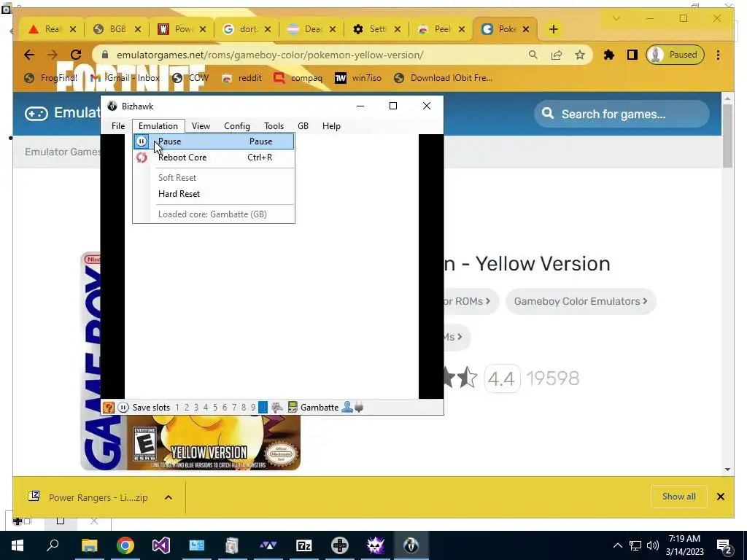This screenshot has width=747, height=560.
Task: Expand options for Power Rangers zip download
Action: 169,497
